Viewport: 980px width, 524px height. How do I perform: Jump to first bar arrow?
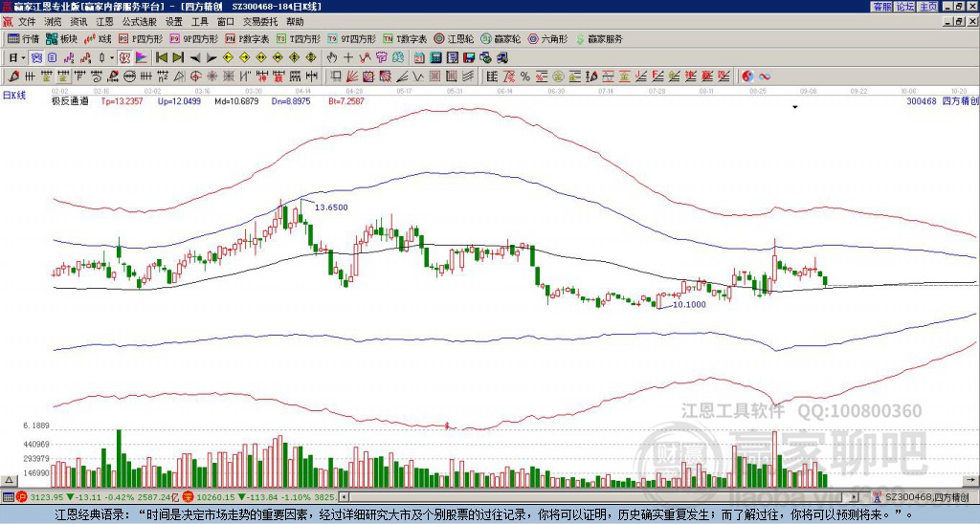click(161, 57)
